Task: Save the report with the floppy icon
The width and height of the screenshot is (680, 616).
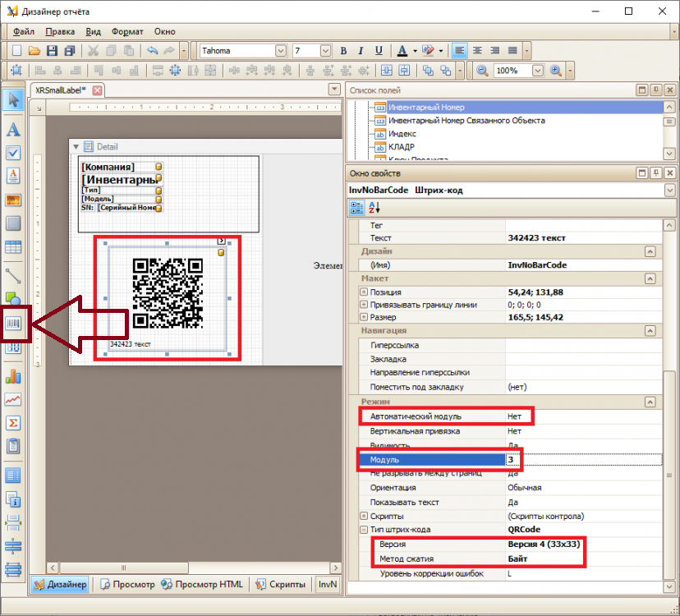Action: coord(52,50)
